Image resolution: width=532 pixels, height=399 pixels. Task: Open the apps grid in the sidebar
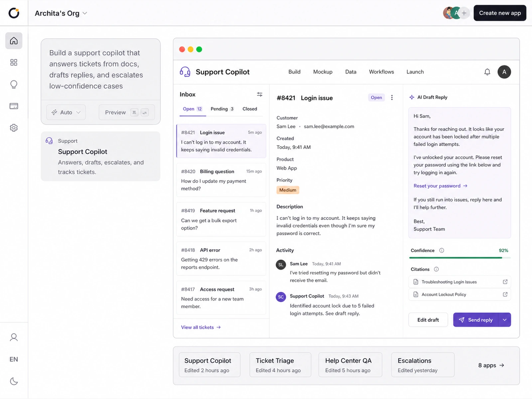[14, 63]
